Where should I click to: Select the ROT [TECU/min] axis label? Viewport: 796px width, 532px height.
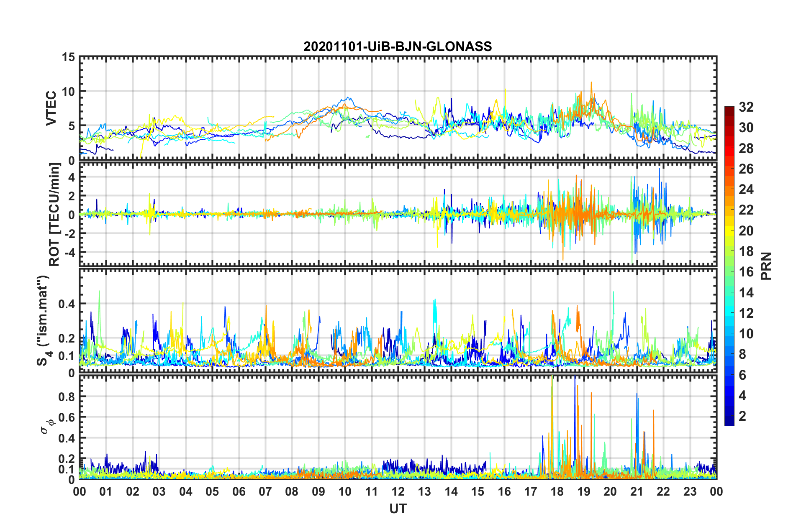[54, 214]
